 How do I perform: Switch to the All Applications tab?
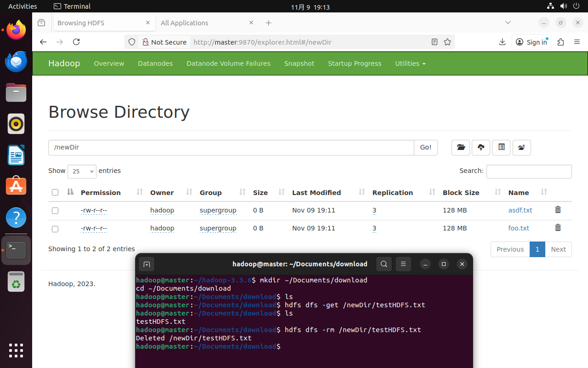coord(207,23)
